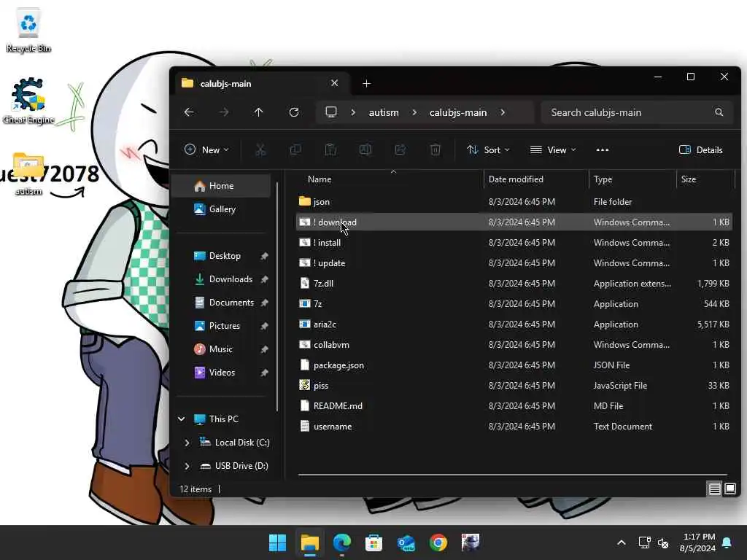Select the ! update file

tap(514, 263)
